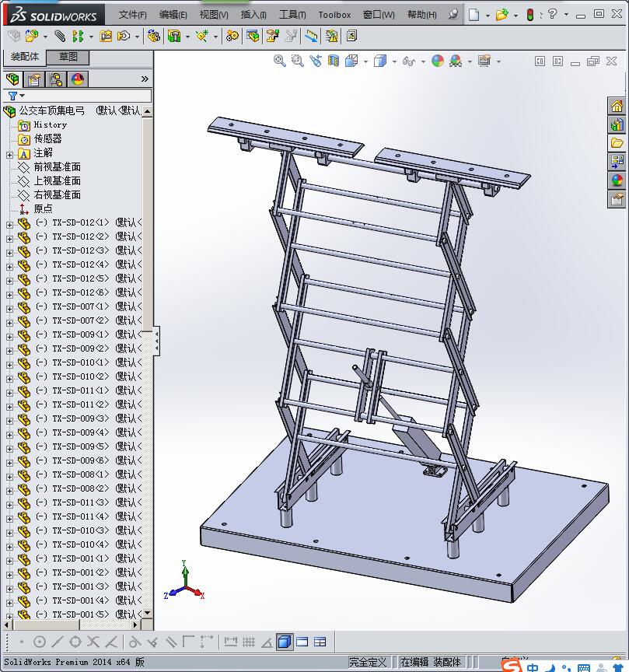Screen dimensions: 629x672
Task: Switch to the PropertyManager tab icon
Action: pyautogui.click(x=34, y=79)
